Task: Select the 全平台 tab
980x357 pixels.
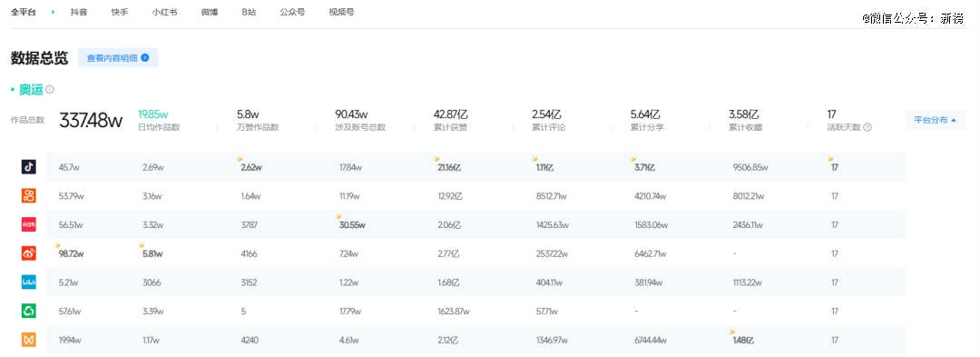Action: pos(23,12)
